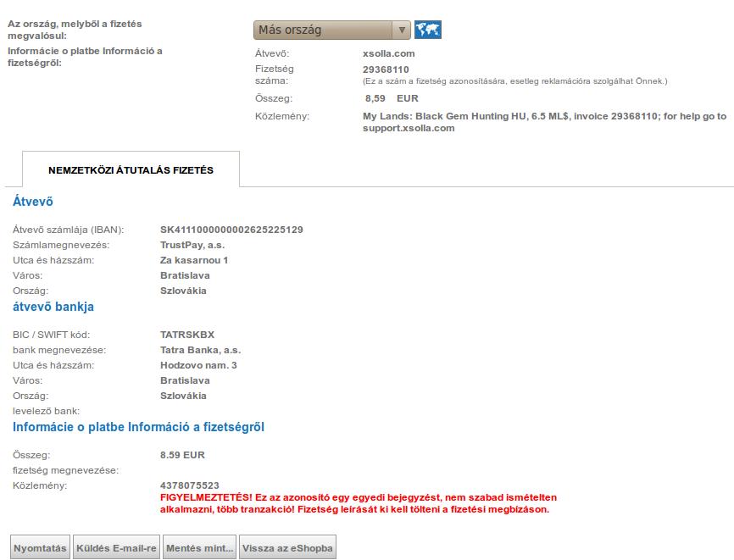
Task: Click the reference number 4378075523
Action: [x=189, y=485]
